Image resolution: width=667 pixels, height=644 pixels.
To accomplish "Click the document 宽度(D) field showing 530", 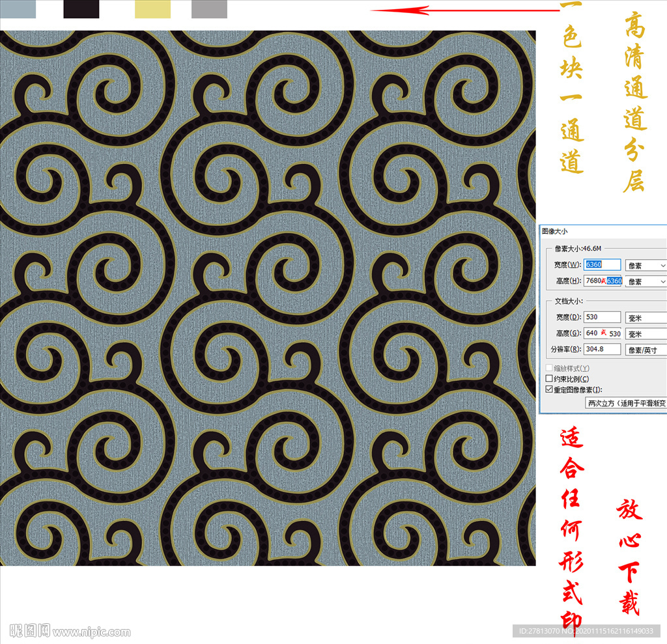I will click(602, 317).
